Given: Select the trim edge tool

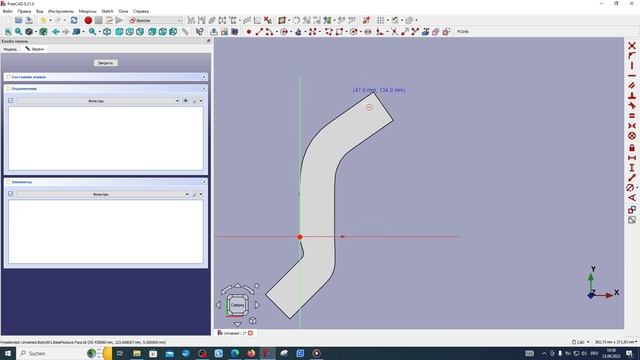Looking at the screenshot, I should (394, 31).
